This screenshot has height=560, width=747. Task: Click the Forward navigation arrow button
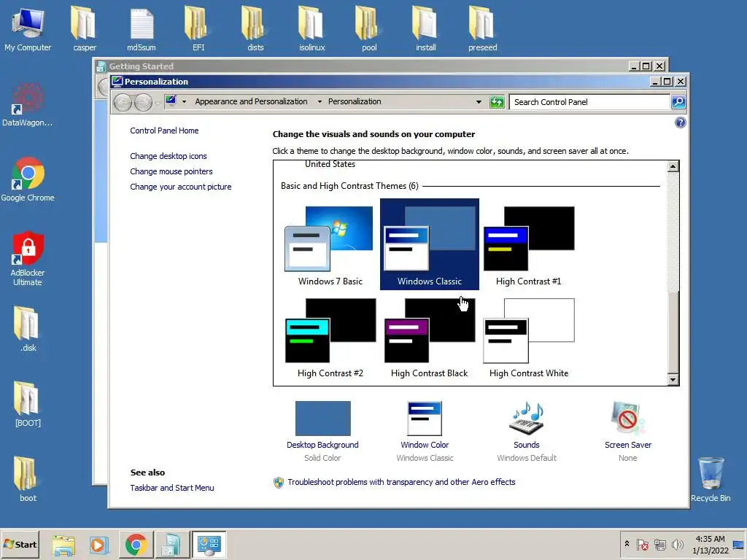(143, 102)
